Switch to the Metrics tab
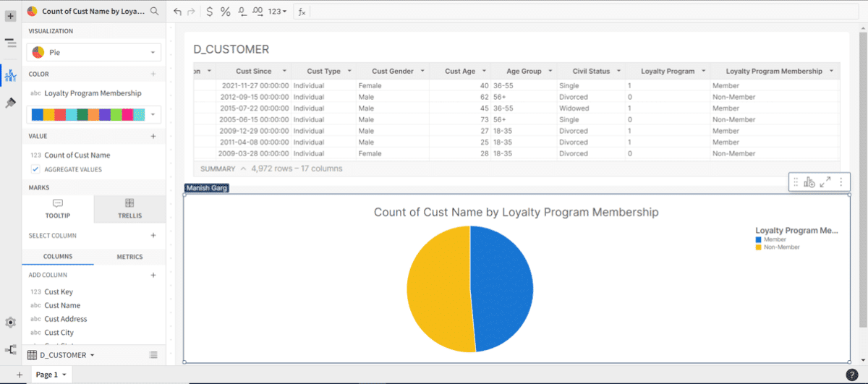 129,257
